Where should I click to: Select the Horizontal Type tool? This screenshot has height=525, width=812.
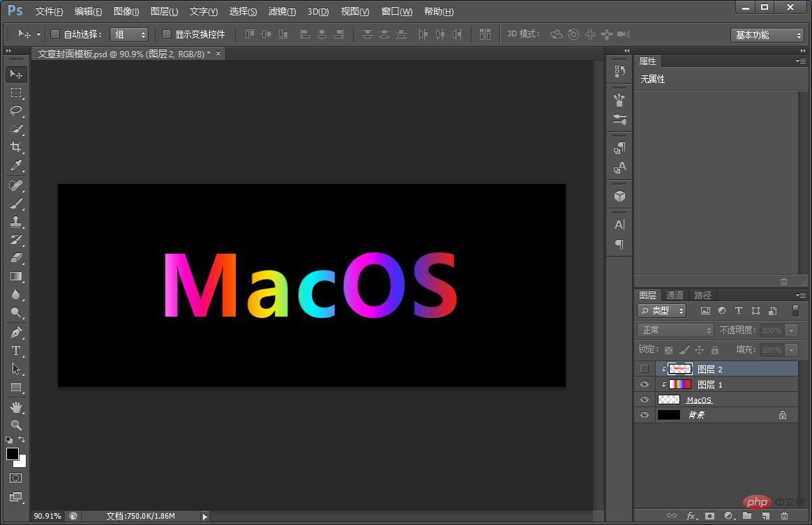pyautogui.click(x=16, y=351)
